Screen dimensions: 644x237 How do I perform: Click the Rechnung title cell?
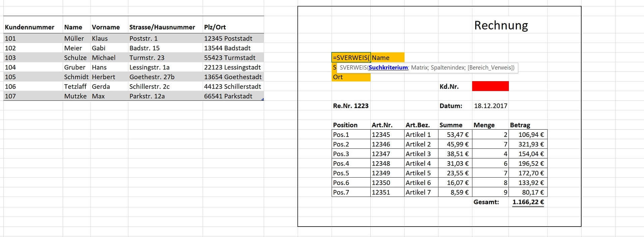coord(501,25)
